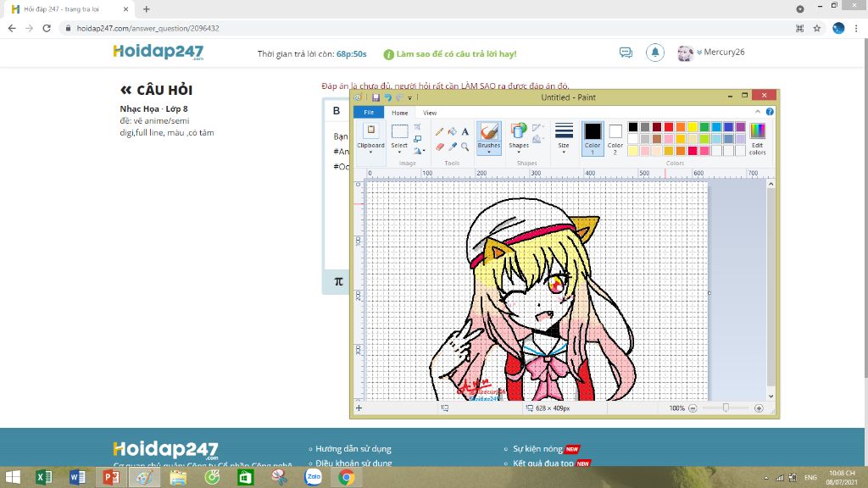Open Word from the taskbar
868x488 pixels.
point(77,477)
